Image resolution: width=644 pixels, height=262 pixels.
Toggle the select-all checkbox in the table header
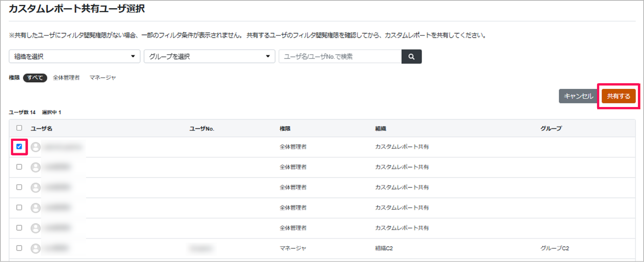19,128
